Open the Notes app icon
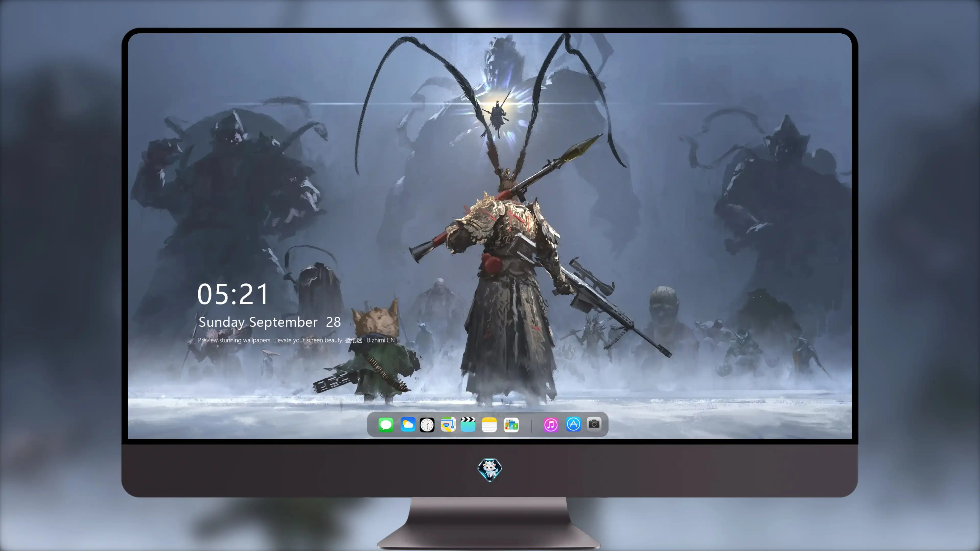 point(489,424)
